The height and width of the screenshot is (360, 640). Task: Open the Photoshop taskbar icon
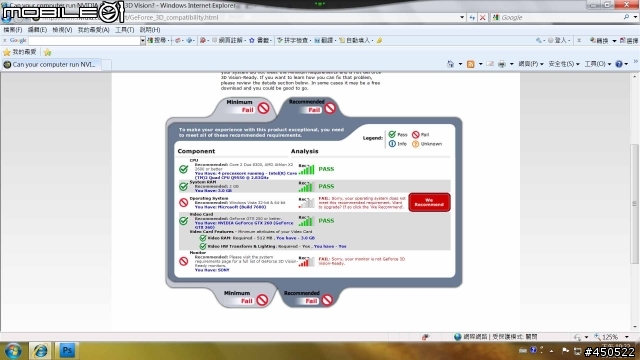pos(67,351)
